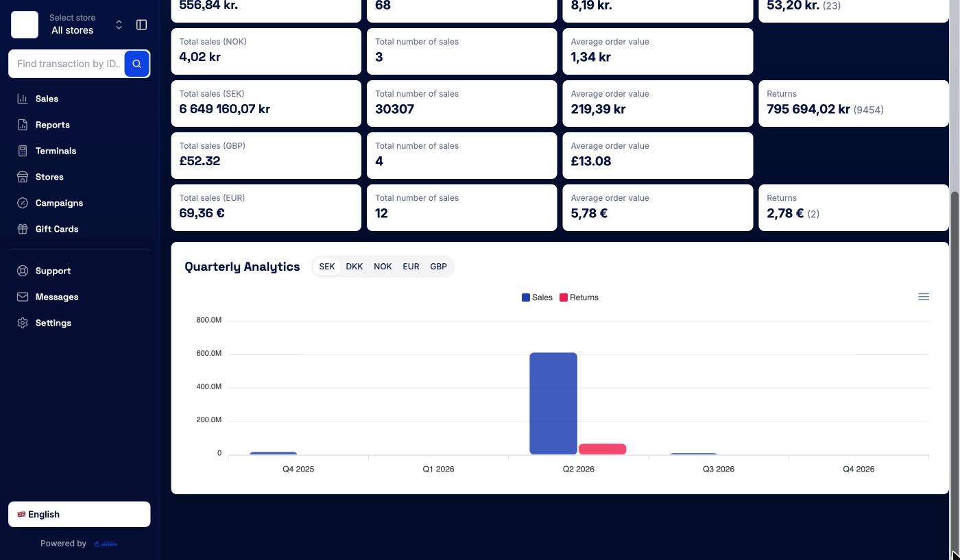Switch Quarterly Analytics to DKK
The height and width of the screenshot is (560, 960).
355,267
